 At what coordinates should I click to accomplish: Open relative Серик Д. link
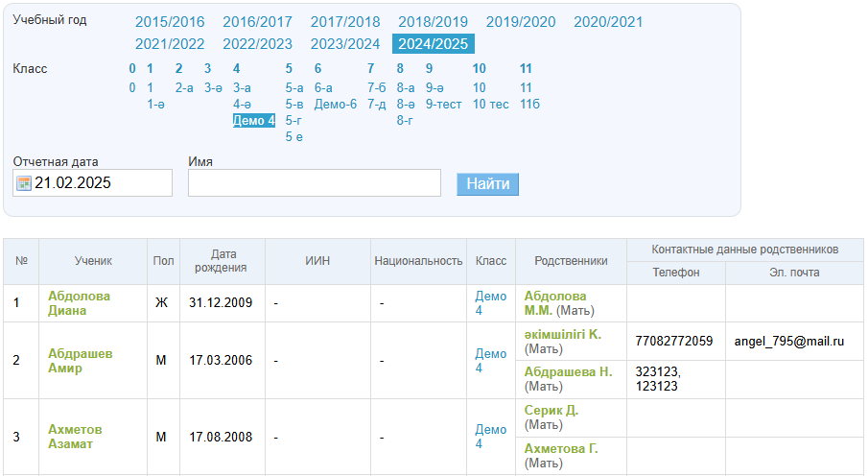pyautogui.click(x=551, y=410)
